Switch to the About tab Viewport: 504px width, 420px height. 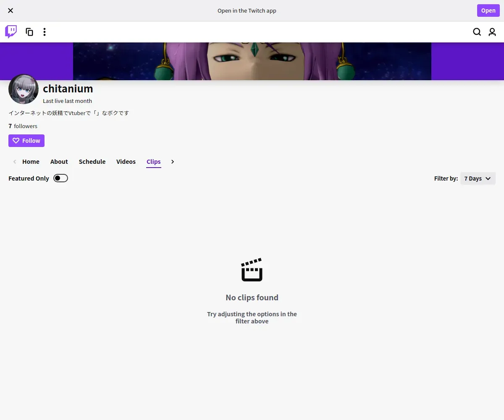tap(59, 162)
